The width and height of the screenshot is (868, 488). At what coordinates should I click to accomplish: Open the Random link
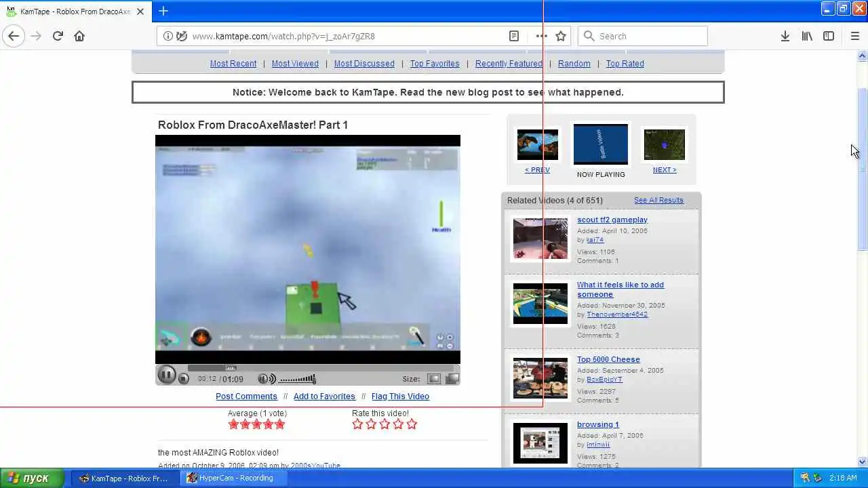click(x=574, y=63)
